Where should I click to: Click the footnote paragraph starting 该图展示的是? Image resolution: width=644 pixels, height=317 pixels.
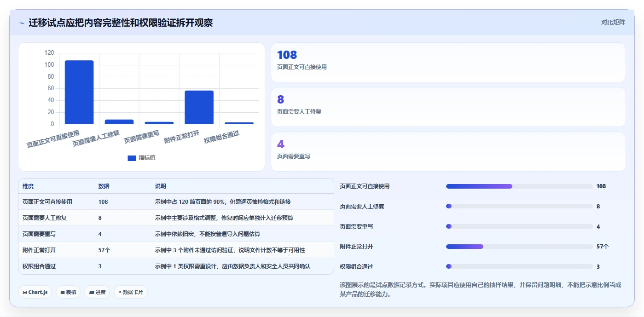[481, 289]
